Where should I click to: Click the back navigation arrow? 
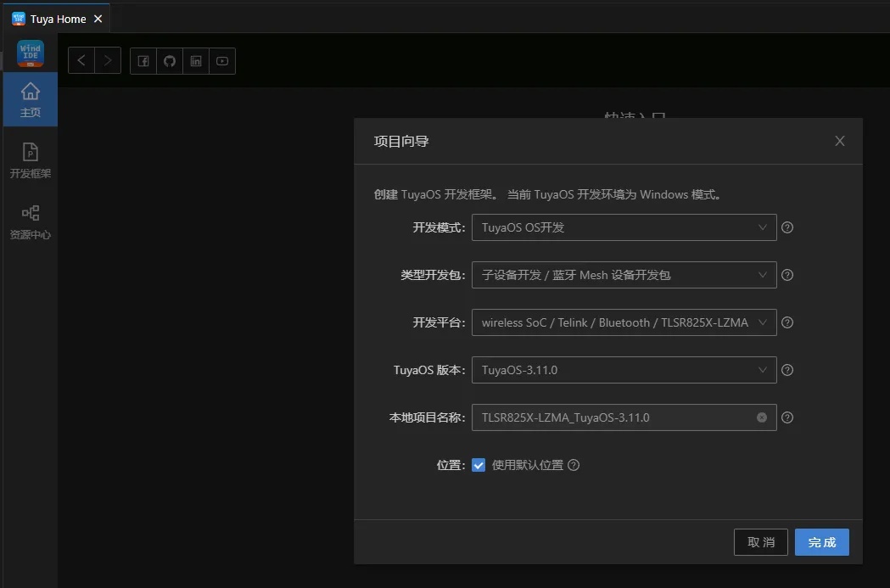tap(81, 61)
